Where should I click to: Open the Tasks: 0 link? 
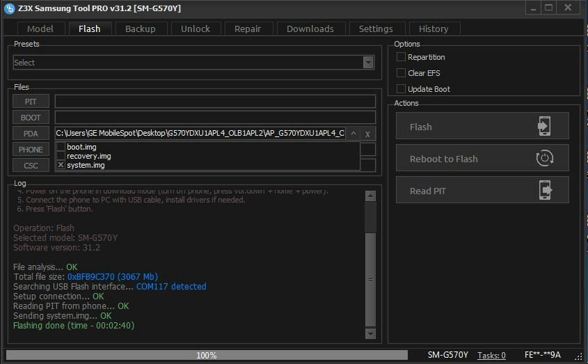(491, 355)
